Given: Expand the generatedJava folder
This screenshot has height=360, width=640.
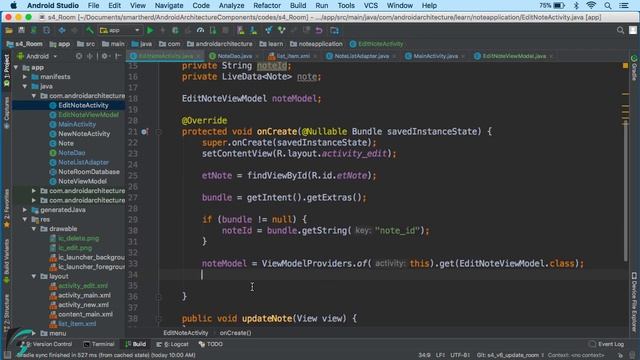Looking at the screenshot, I should tap(25, 210).
